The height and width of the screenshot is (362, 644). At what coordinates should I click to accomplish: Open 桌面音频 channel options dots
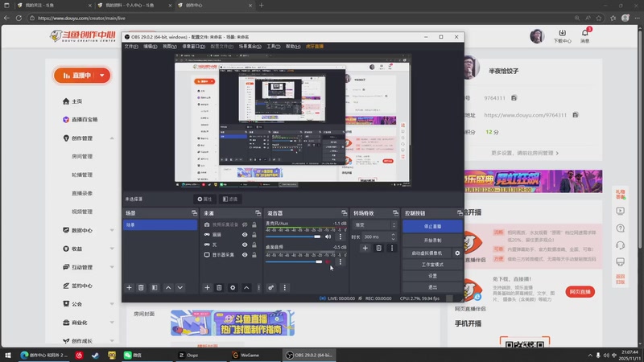[340, 261]
